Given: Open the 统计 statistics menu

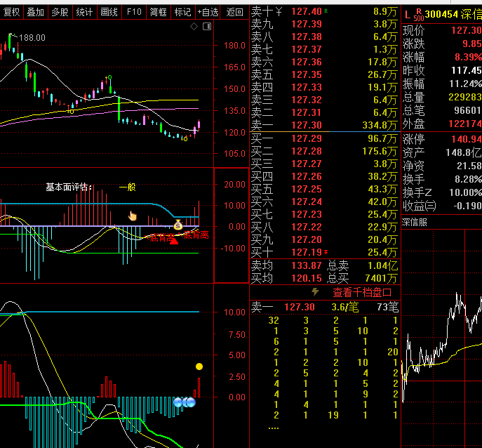Looking at the screenshot, I should [x=84, y=12].
